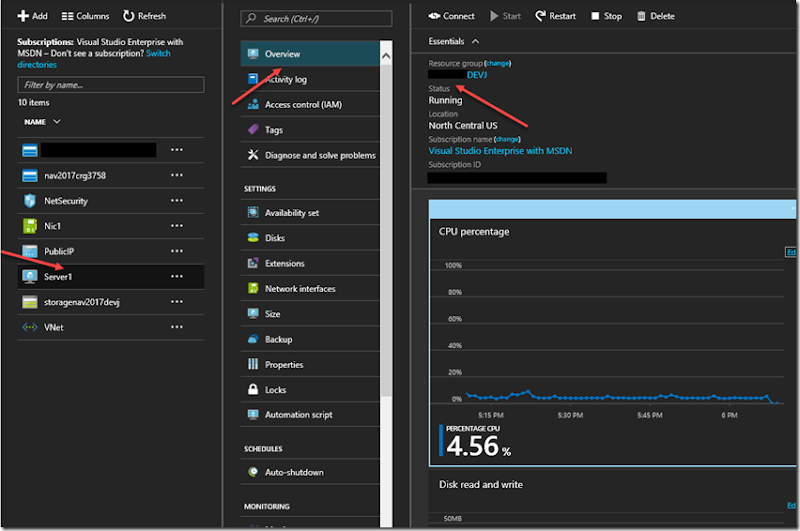Screen dimensions: 800x531
Task: Open more options for Server1
Action: coord(177,276)
